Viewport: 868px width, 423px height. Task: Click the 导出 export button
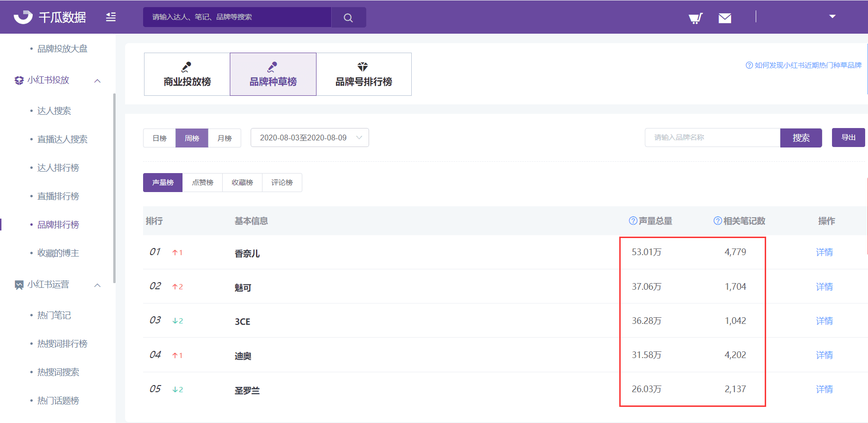click(849, 138)
